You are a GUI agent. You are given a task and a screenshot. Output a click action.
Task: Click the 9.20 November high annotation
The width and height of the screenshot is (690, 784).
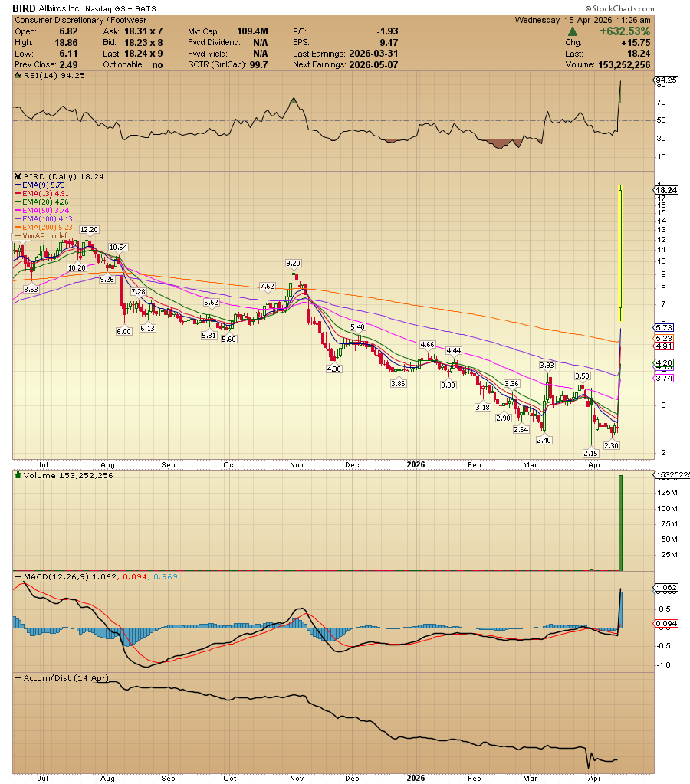293,263
